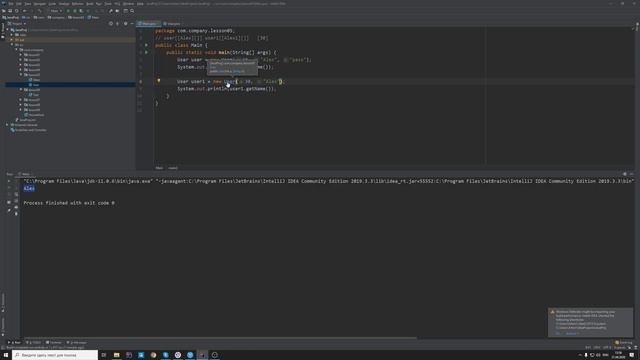Click the Synchronize toolbar icon

17,11
